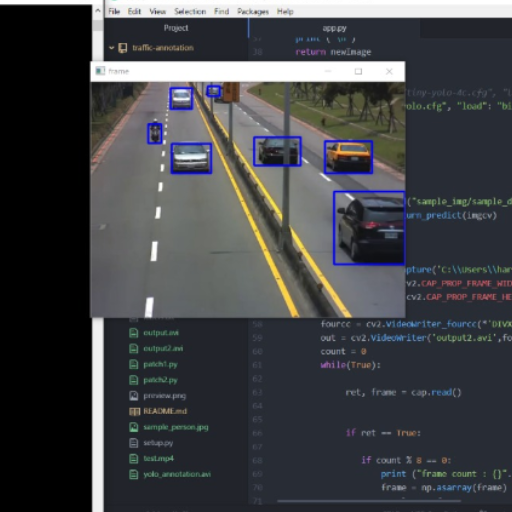Open preview.png file

coord(165,396)
